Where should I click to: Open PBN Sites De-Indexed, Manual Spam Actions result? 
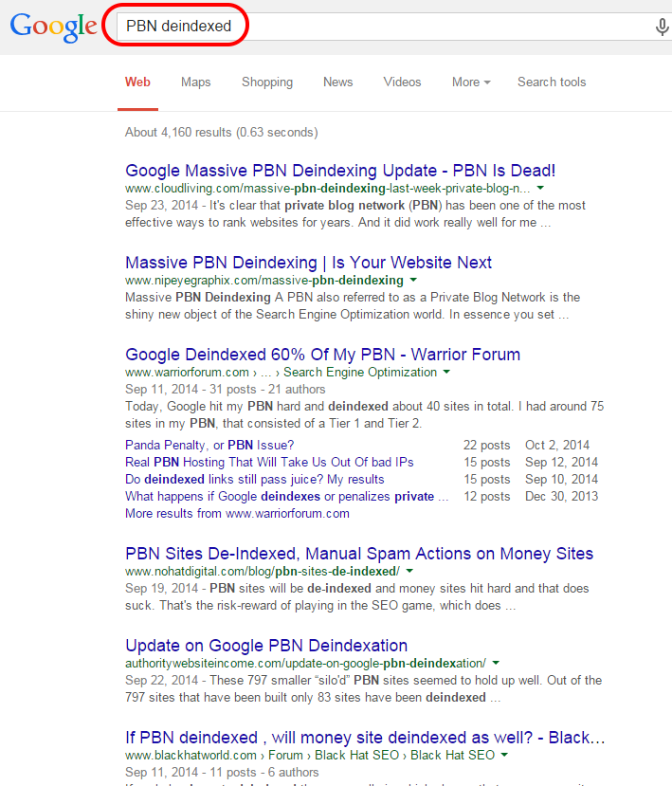point(359,554)
